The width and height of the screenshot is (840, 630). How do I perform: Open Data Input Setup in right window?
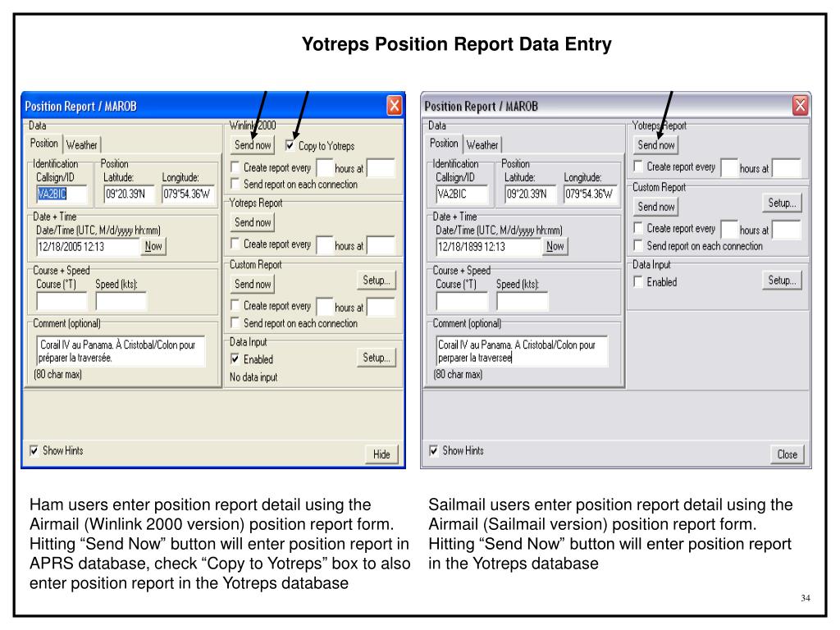click(x=782, y=281)
